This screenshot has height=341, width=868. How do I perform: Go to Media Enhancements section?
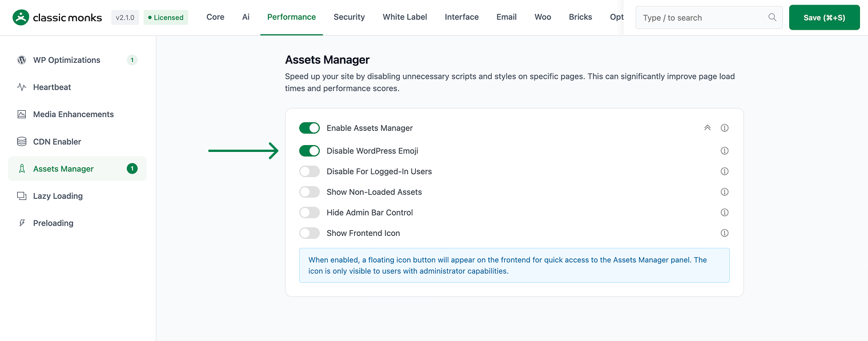(x=77, y=114)
